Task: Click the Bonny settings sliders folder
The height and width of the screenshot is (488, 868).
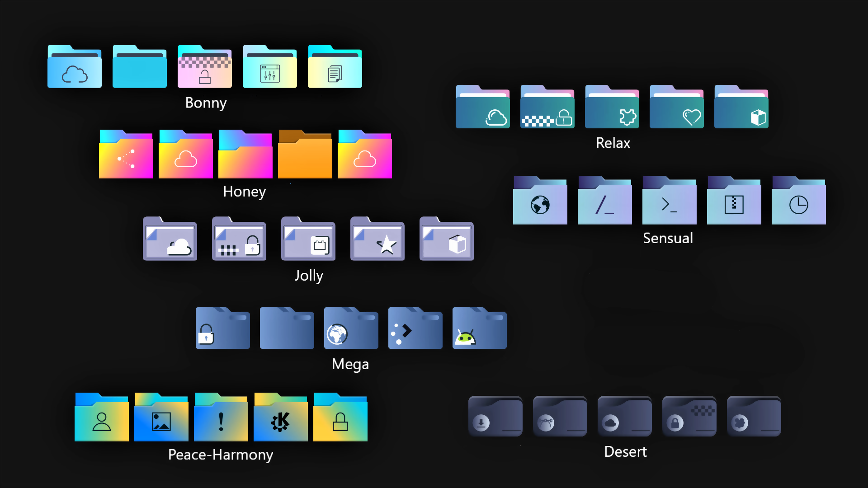Action: [x=269, y=68]
